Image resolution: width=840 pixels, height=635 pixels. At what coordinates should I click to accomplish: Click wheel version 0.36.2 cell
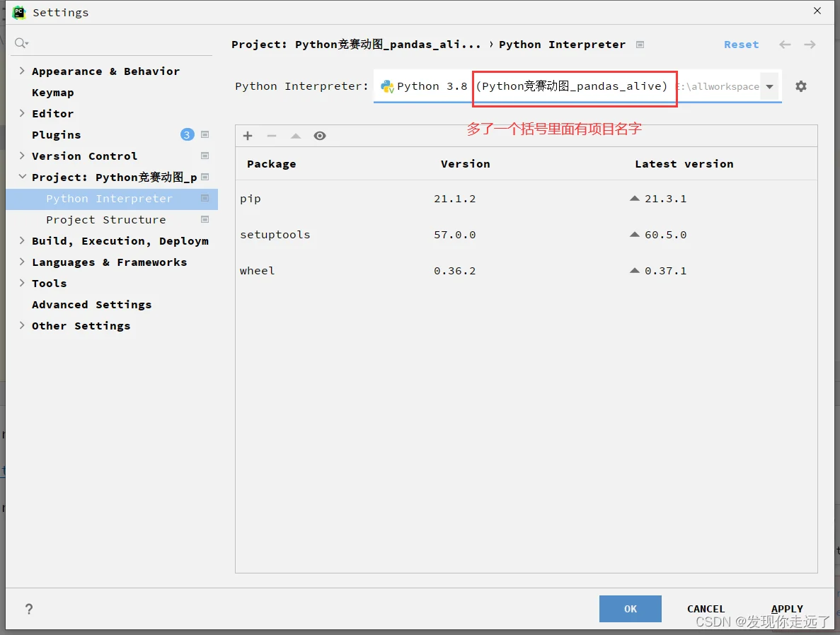coord(455,270)
